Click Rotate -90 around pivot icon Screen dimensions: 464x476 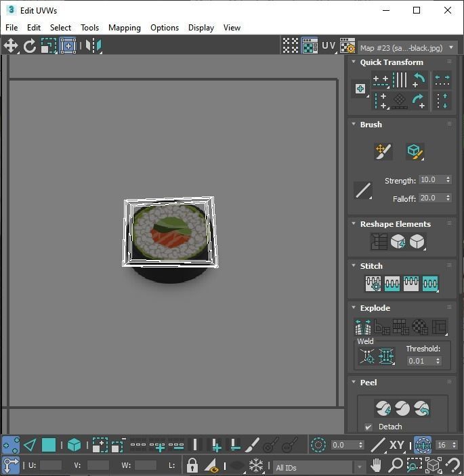[419, 80]
